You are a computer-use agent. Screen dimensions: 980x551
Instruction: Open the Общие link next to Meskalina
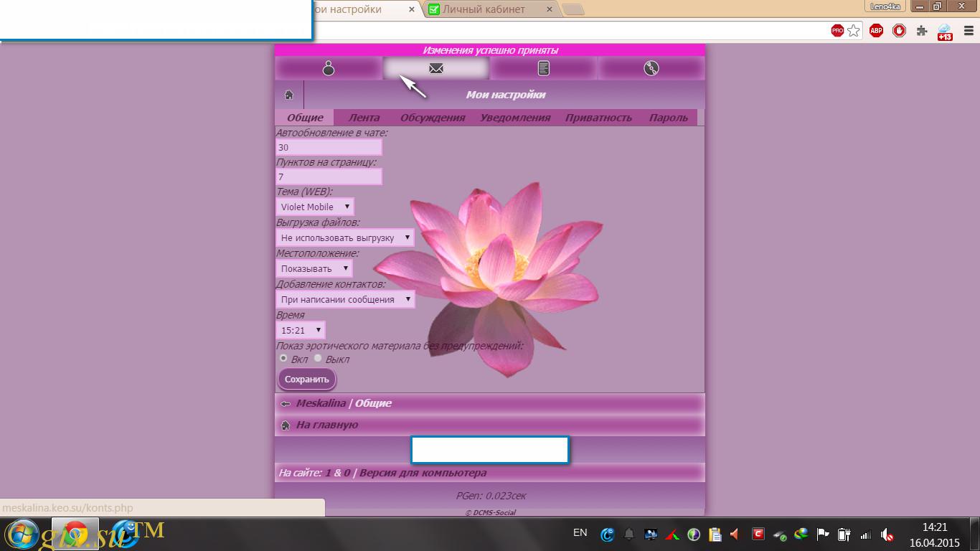coord(373,403)
